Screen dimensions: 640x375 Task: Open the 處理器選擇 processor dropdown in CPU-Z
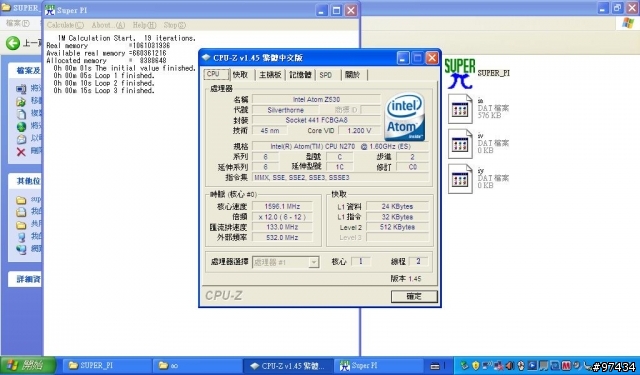(285, 262)
